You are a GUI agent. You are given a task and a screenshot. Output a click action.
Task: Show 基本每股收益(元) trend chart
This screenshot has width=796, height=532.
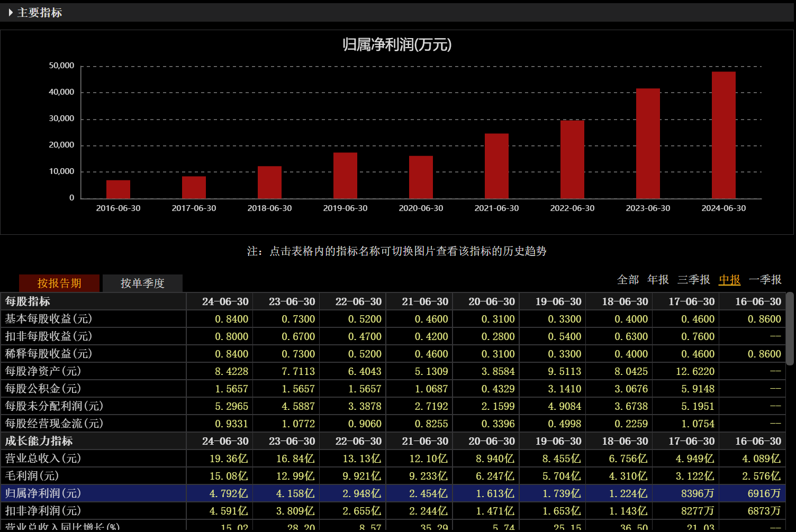tap(49, 319)
